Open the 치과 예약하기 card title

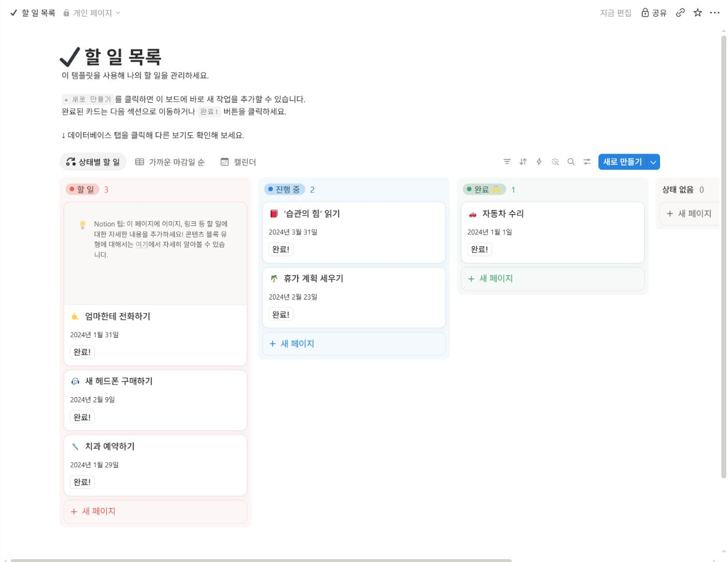[110, 447]
